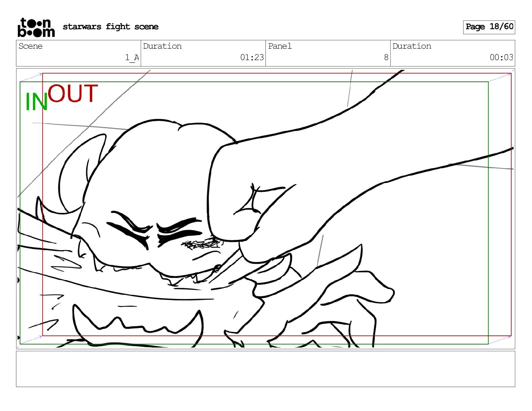Click the empty notes box below the panel
Viewport: 532px width, 411px height.
click(x=265, y=369)
